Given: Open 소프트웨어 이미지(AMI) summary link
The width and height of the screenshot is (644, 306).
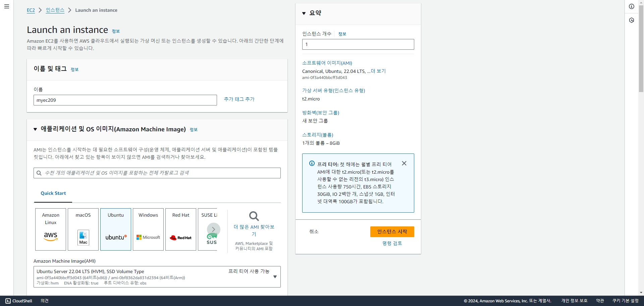Looking at the screenshot, I should 327,63.
